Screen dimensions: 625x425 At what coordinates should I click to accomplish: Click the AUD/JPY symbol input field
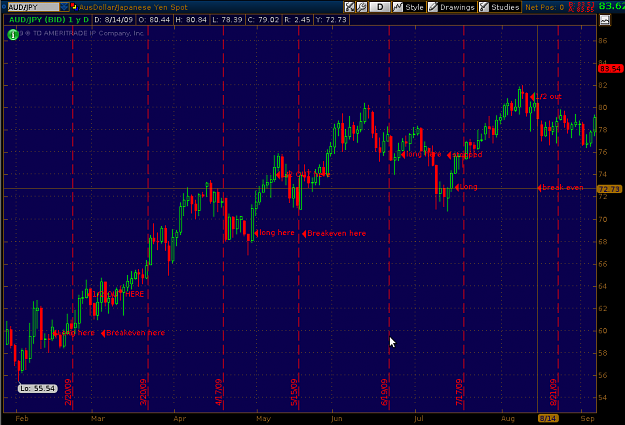coord(33,7)
